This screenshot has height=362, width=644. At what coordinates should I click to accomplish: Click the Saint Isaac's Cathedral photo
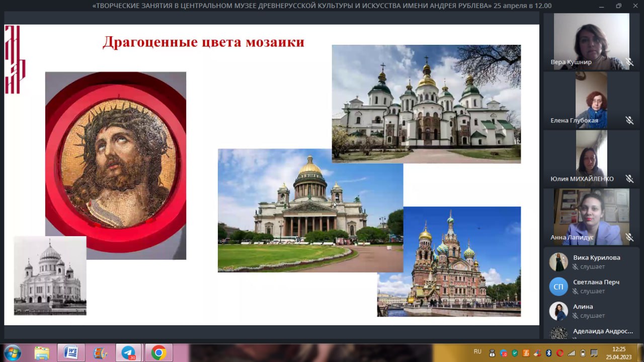tap(310, 210)
